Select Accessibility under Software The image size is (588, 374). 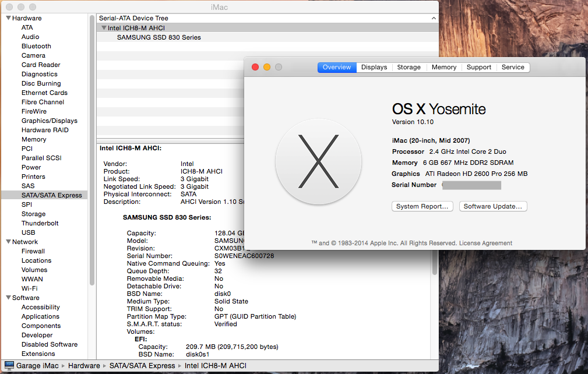pos(40,307)
